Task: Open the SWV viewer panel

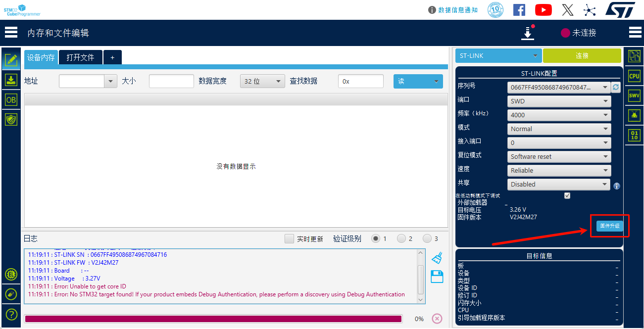Action: pyautogui.click(x=634, y=95)
